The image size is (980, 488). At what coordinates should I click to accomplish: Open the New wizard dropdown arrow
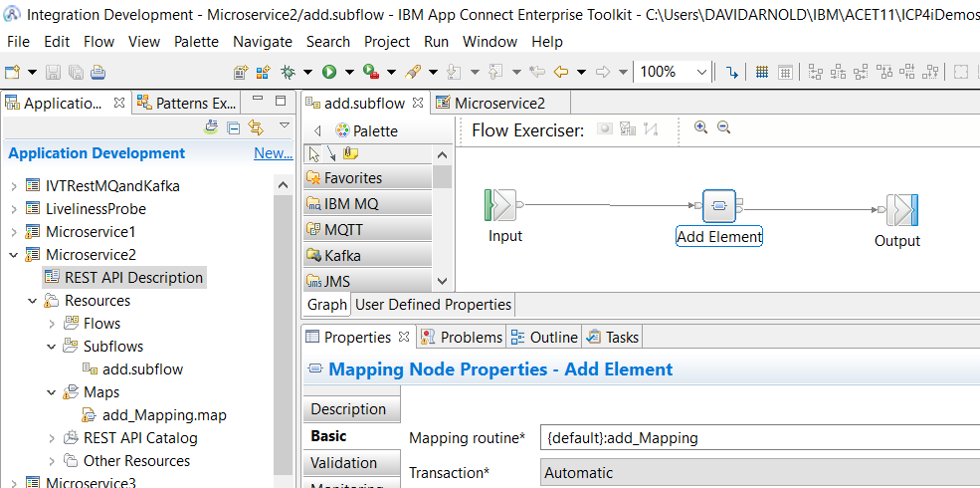32,72
